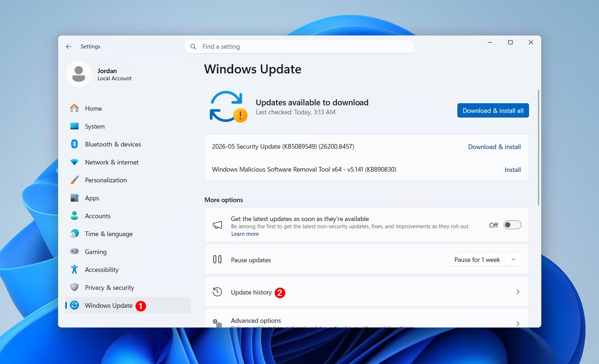Screen dimensions: 599x364
Task: Open Network & internet section
Action: tap(127, 162)
